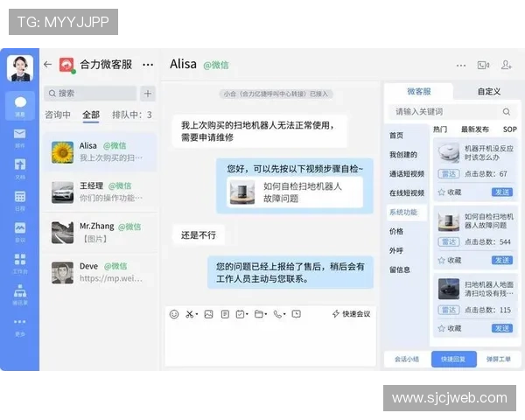This screenshot has width=525, height=420.
Task: Open the Mr.Zhang conversation
Action: [x=100, y=233]
